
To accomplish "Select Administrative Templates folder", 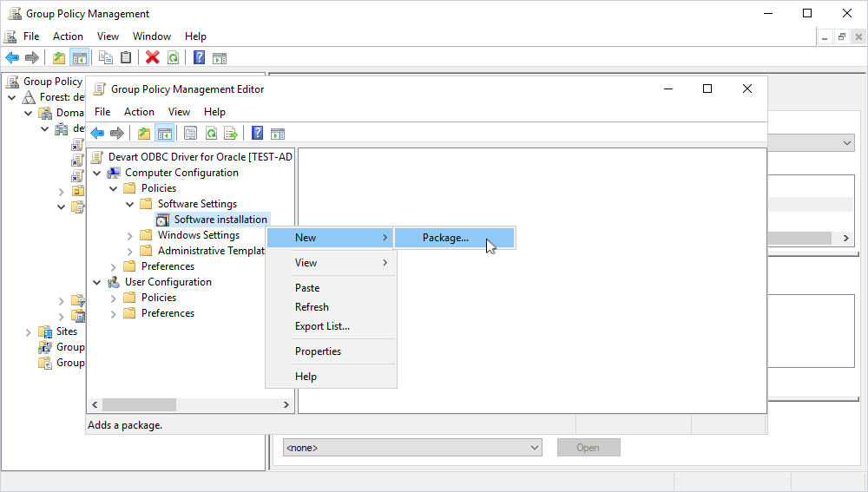I will point(211,251).
